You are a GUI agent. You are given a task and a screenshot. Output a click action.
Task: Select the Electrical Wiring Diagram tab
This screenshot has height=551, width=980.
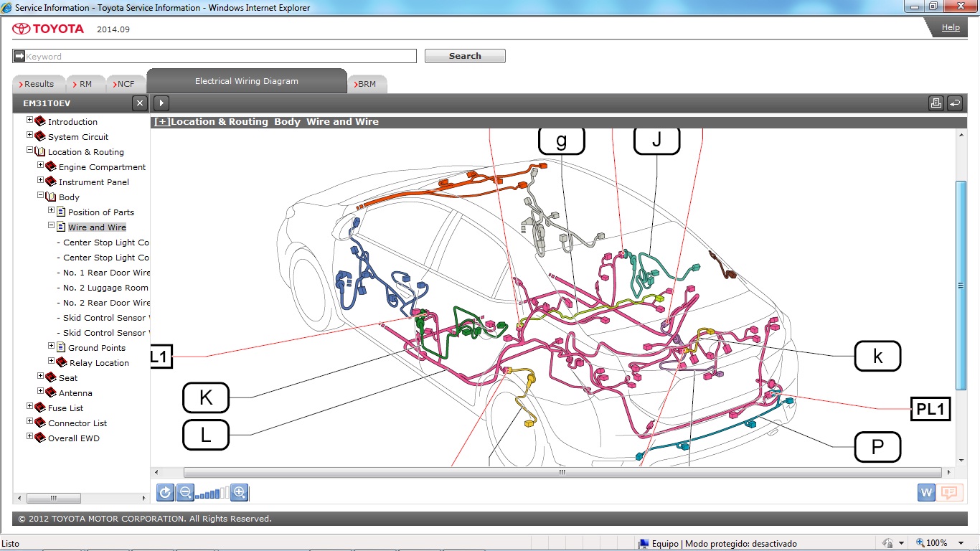click(247, 81)
